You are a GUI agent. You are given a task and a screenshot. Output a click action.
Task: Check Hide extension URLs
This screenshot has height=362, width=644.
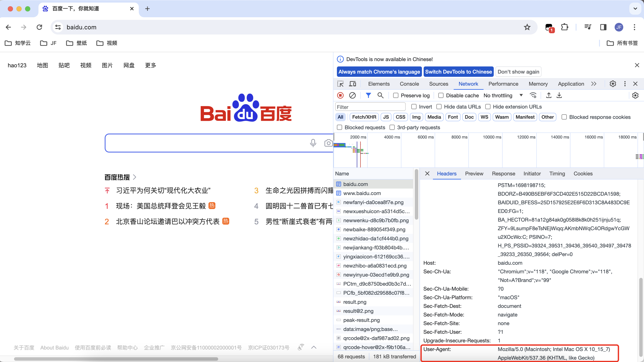point(488,107)
